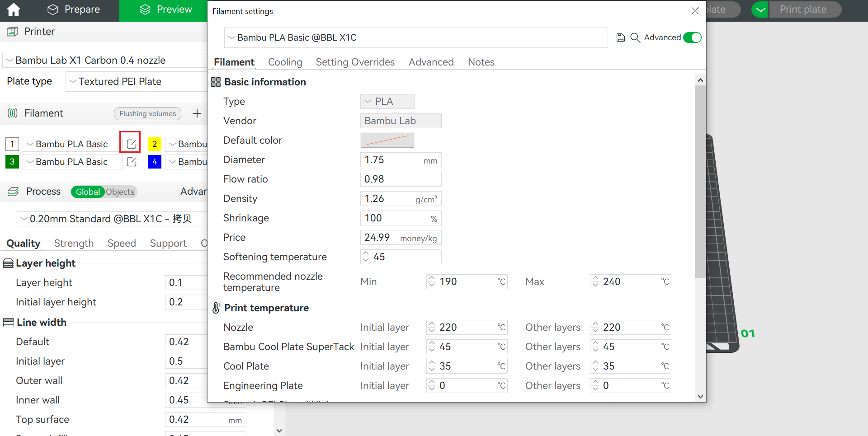Decrease Nozzle other layers temperature
The height and width of the screenshot is (436, 868).
click(595, 331)
